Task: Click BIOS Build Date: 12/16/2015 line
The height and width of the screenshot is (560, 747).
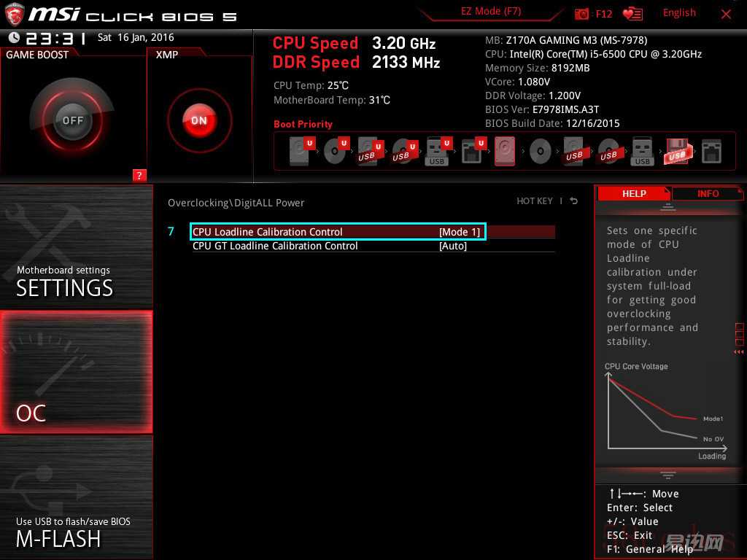Action: [x=552, y=123]
